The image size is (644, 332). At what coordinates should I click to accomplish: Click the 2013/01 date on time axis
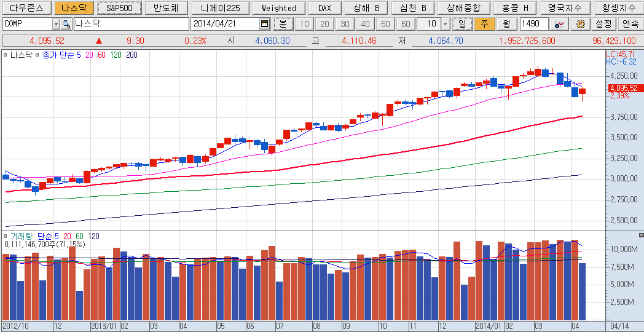pyautogui.click(x=104, y=326)
